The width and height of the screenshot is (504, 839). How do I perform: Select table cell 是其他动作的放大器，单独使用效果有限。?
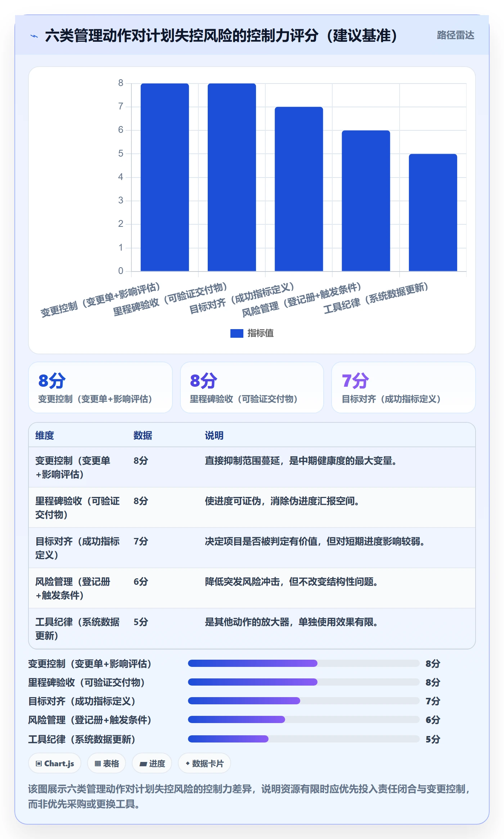[292, 622]
